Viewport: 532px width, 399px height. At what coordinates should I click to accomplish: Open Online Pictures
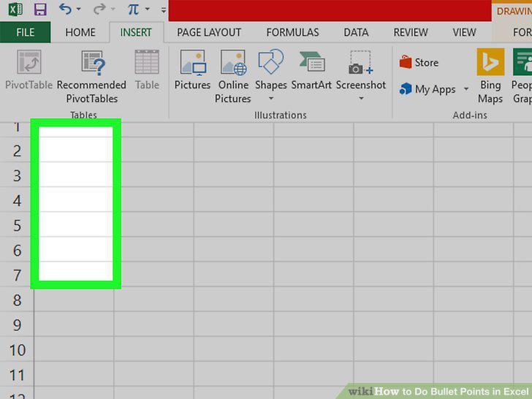tap(233, 76)
